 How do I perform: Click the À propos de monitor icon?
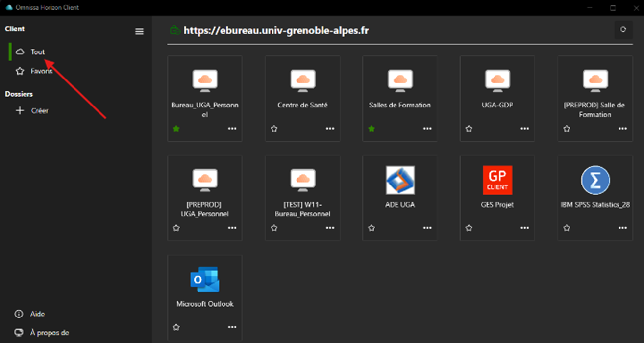[x=19, y=333]
